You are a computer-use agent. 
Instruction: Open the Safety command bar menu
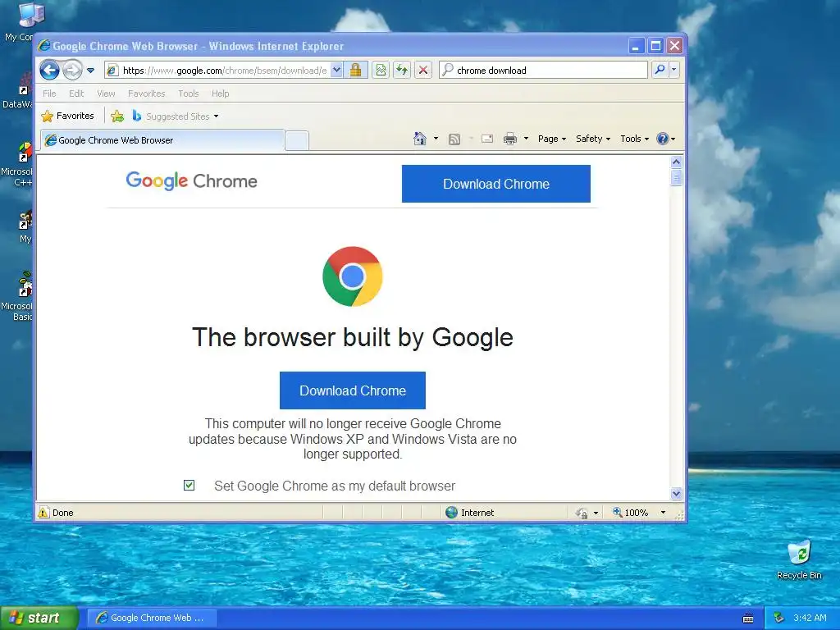(x=593, y=139)
